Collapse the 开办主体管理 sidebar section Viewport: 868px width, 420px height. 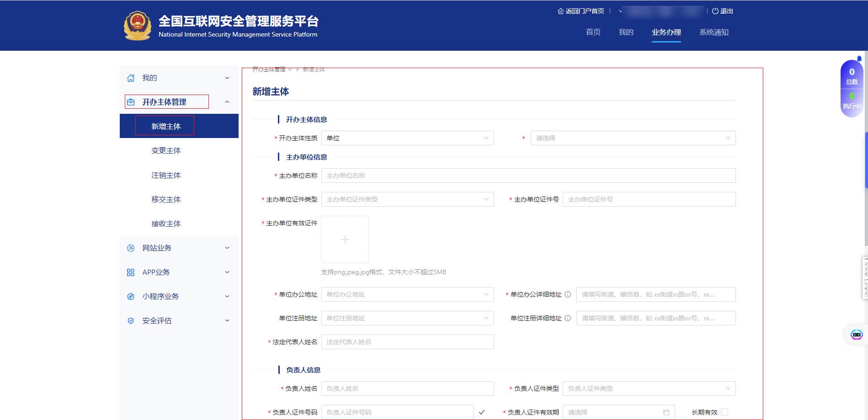coord(227,102)
